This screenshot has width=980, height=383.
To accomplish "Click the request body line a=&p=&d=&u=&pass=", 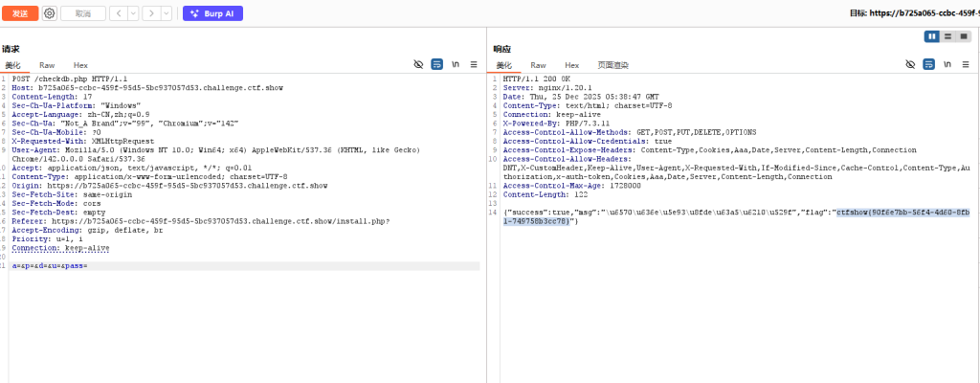I will coord(50,265).
